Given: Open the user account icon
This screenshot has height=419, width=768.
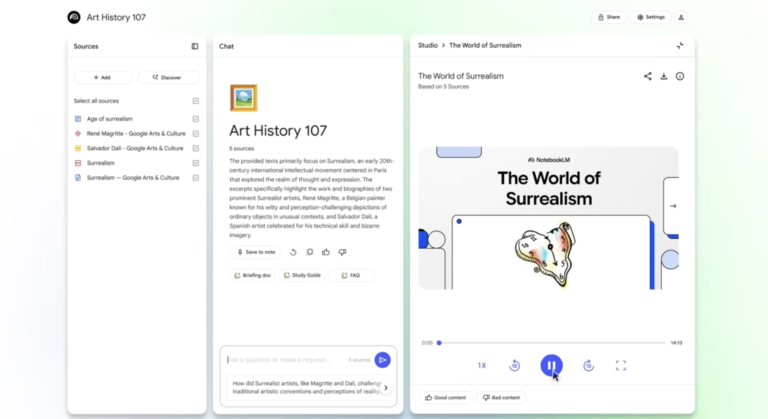Looking at the screenshot, I should (681, 17).
